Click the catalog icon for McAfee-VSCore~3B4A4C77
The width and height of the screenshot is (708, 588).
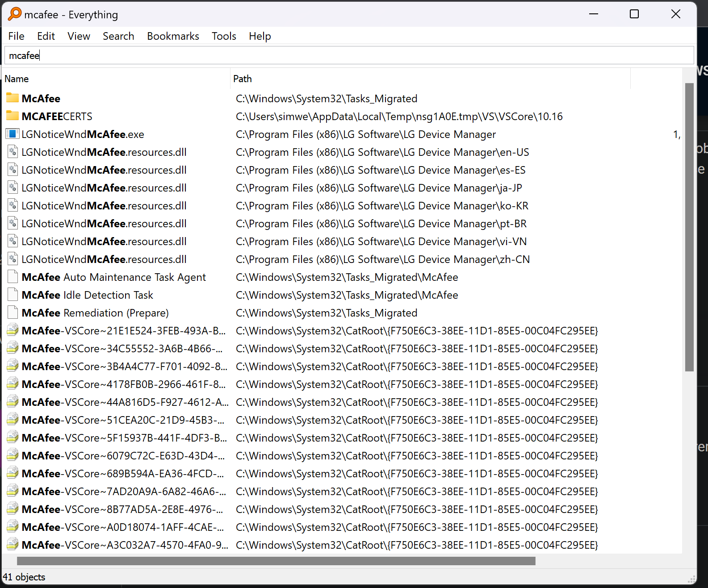point(13,366)
